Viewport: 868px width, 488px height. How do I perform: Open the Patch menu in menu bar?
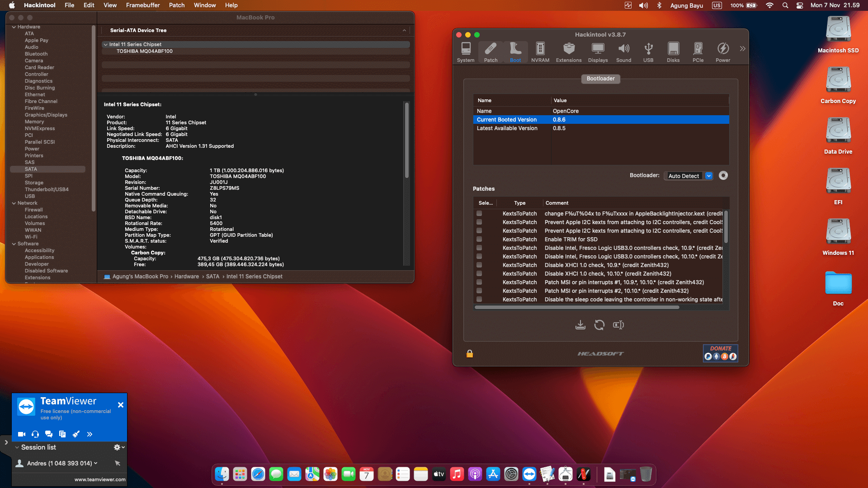coord(177,5)
